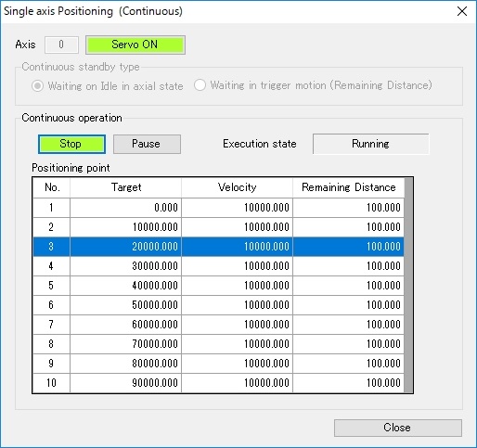Click the No. column header
This screenshot has height=448, width=477.
click(52, 187)
